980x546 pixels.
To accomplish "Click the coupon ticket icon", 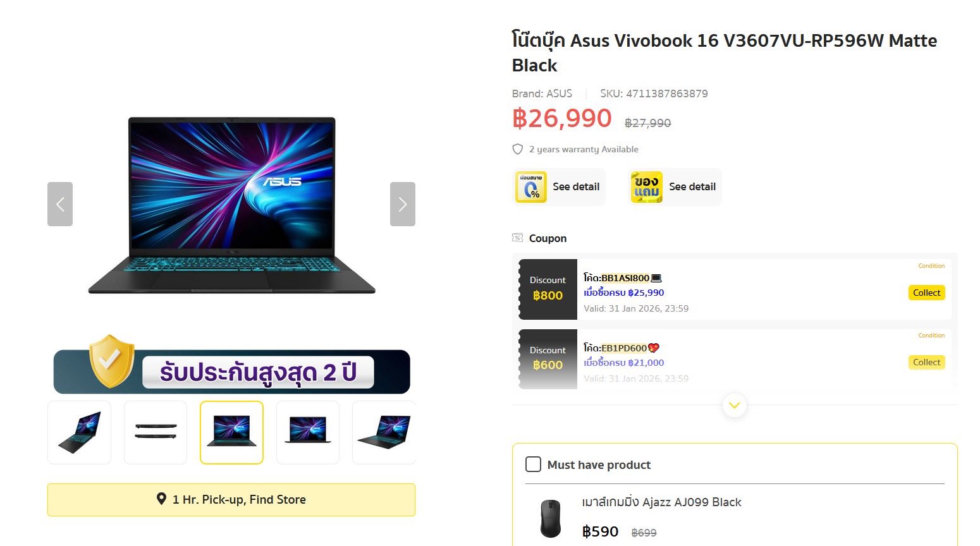I will tap(517, 238).
